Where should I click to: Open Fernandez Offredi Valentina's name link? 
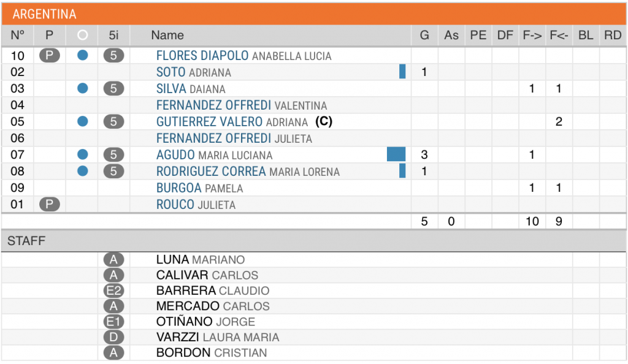pos(242,105)
